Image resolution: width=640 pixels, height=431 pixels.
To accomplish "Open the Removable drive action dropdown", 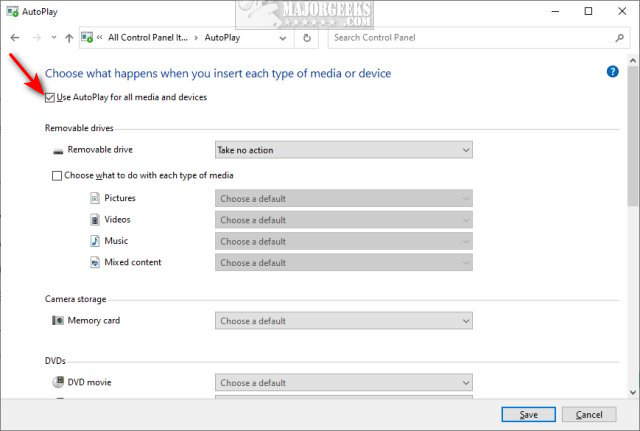I will (343, 150).
